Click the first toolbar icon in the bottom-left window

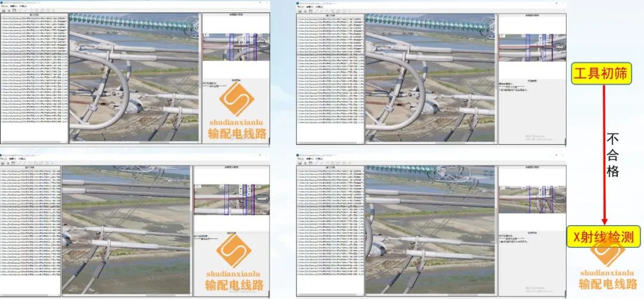pyautogui.click(x=3, y=163)
